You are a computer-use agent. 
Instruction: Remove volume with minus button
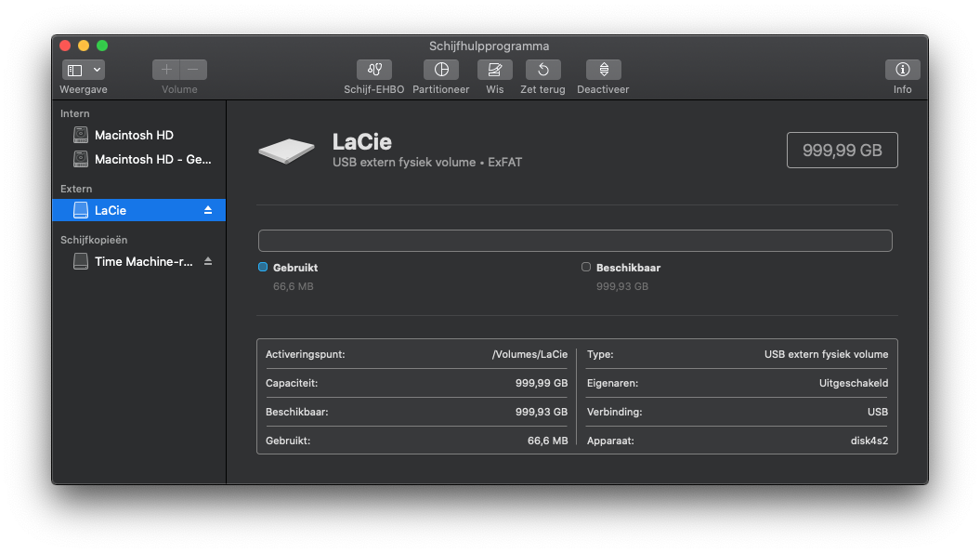click(x=193, y=70)
